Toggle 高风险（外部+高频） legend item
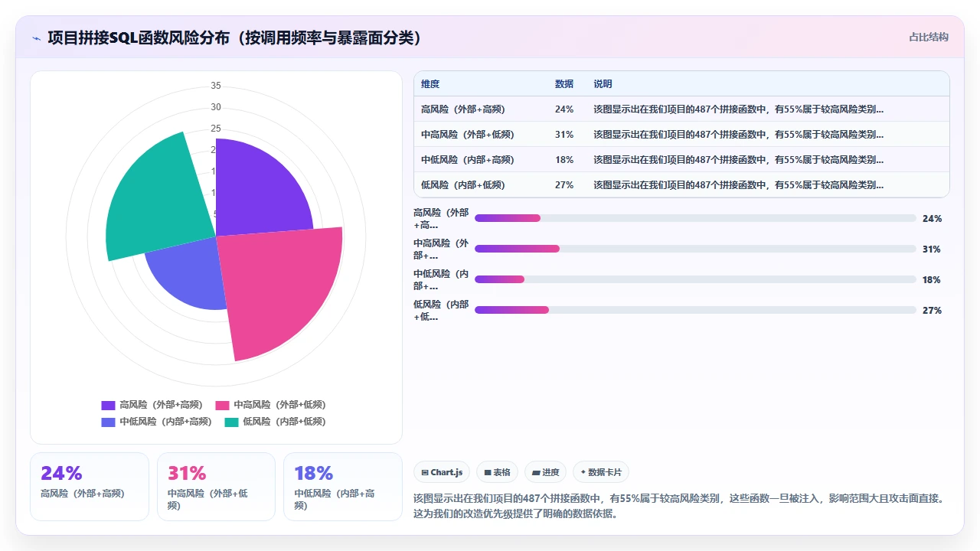Viewport: 980px width, 551px height. (152, 405)
